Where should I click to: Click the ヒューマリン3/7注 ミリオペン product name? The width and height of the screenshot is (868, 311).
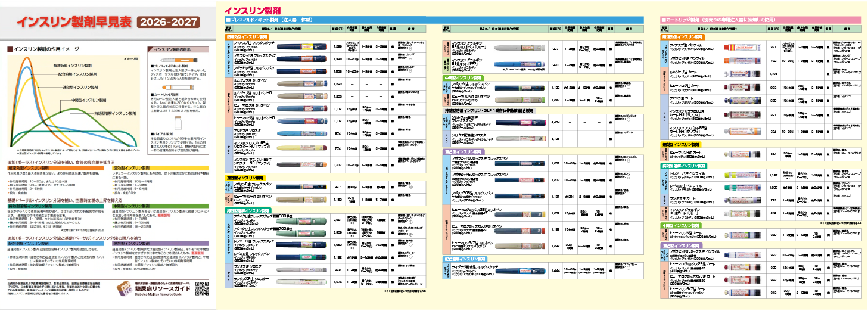click(472, 243)
